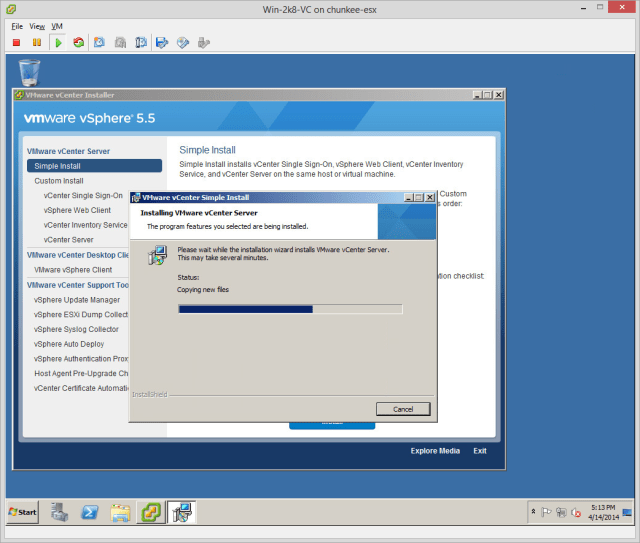Open Server Manager taskbar icon

click(60, 512)
